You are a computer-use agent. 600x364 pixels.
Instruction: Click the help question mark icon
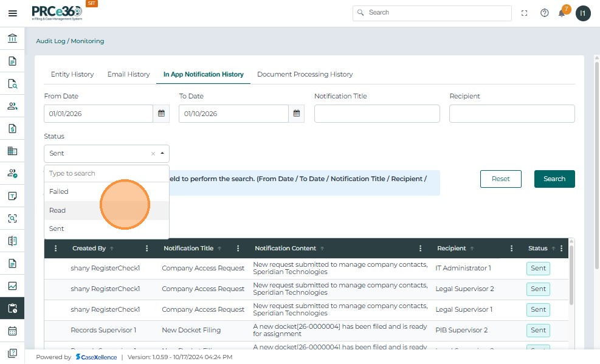point(544,13)
